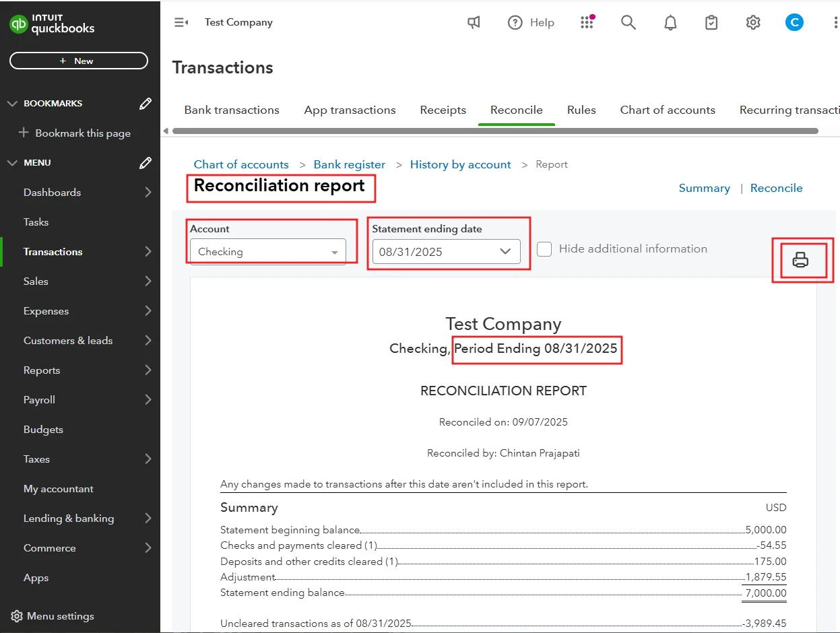This screenshot has height=633, width=840.
Task: Open the apps grid launcher
Action: tap(587, 23)
